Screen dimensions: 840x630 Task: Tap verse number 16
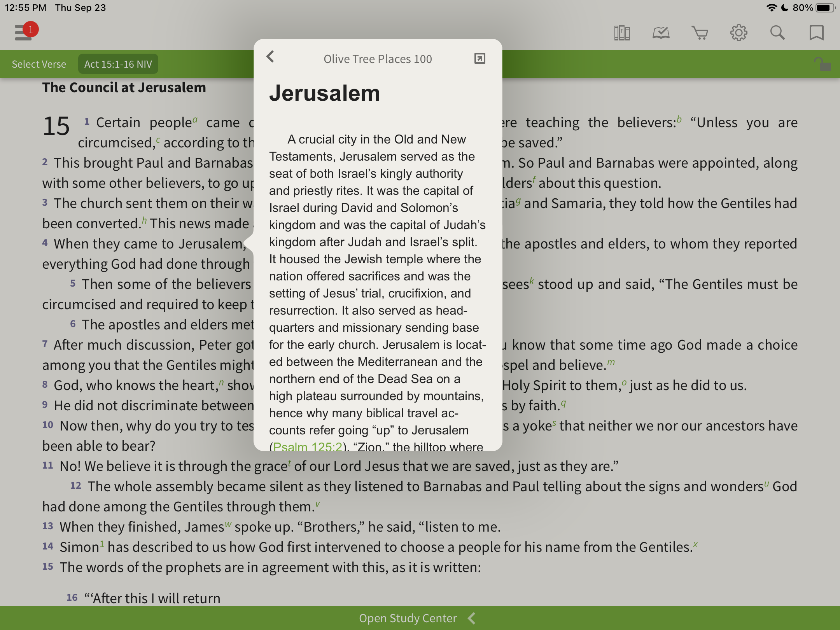click(x=72, y=597)
